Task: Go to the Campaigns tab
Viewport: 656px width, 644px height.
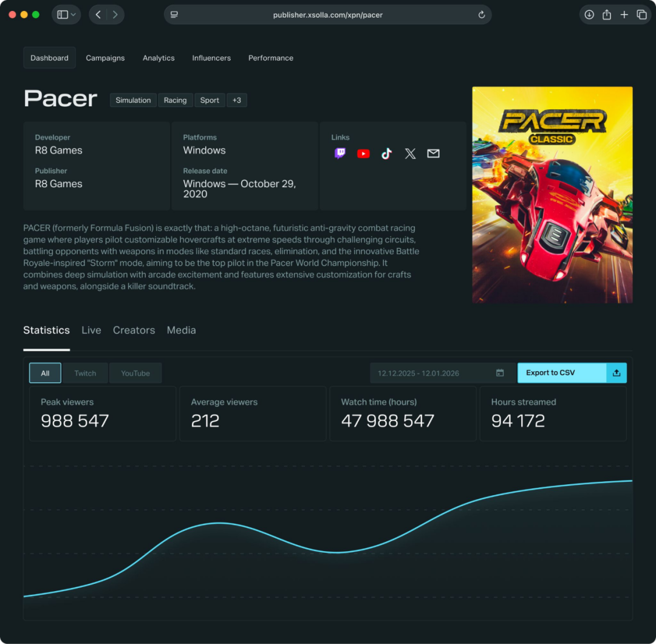Action: [x=105, y=58]
